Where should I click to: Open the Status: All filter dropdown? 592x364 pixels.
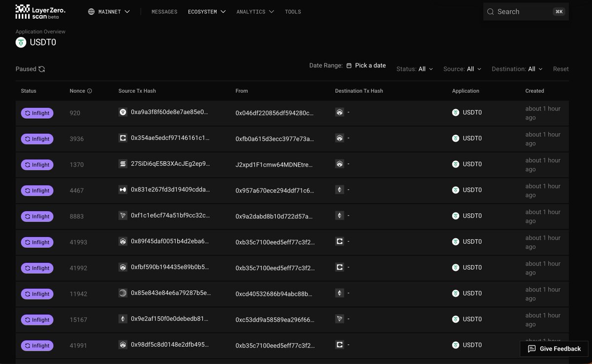point(415,69)
